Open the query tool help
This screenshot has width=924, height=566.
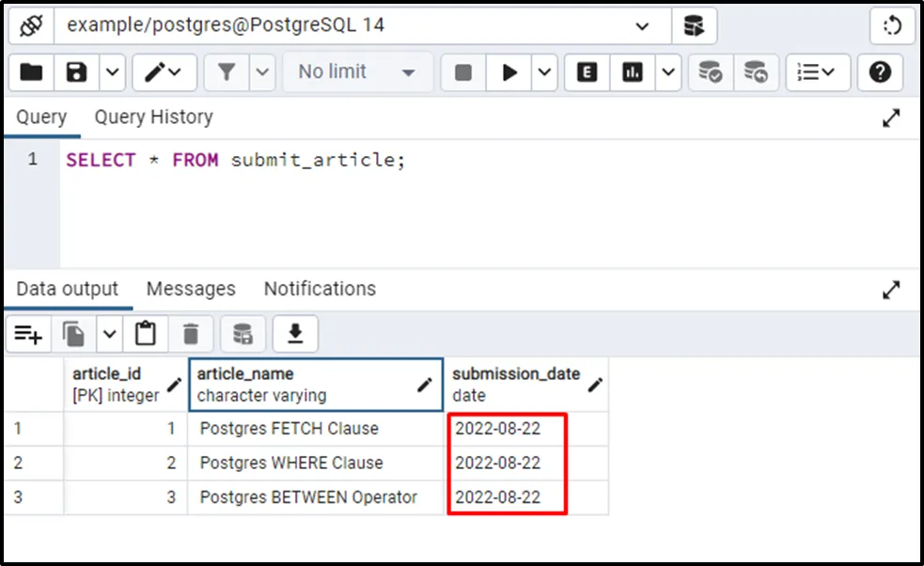click(880, 72)
